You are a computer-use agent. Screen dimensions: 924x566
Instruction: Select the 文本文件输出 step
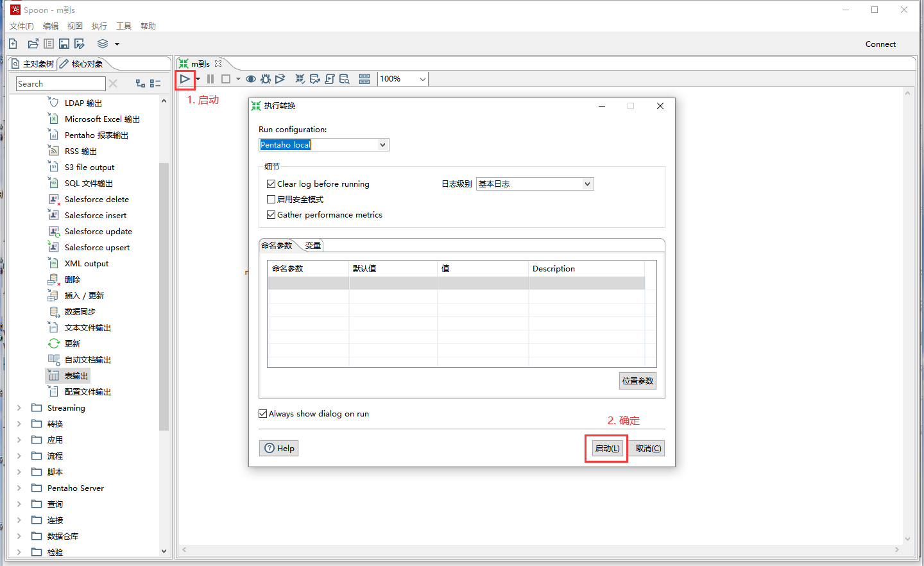pos(88,327)
